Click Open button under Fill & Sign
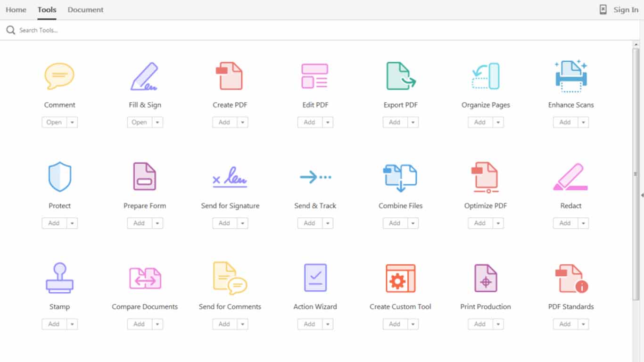Screen dimensions: 644x362 140,123
